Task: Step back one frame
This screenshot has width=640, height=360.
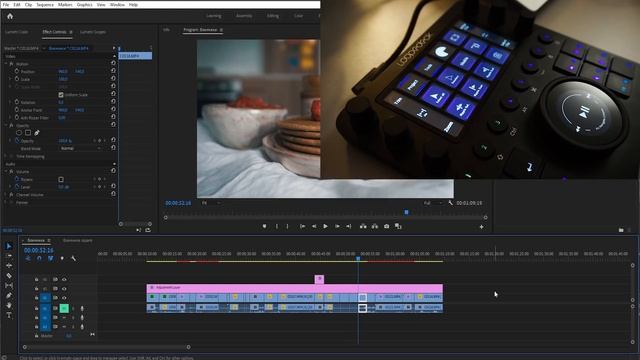Action: (314, 226)
